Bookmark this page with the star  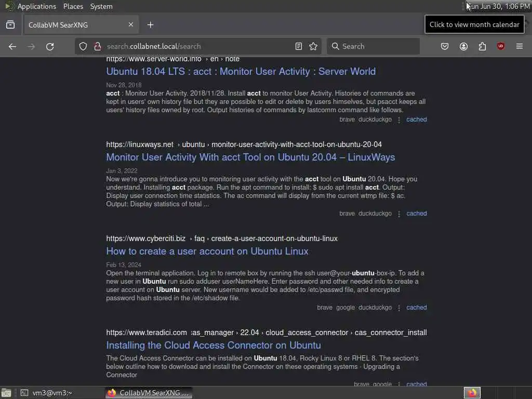(313, 46)
